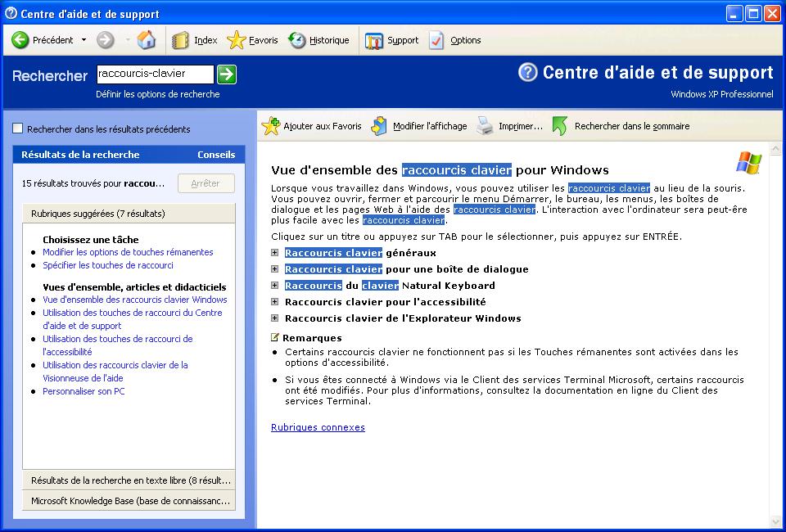Click the Imprimer... label

(521, 126)
